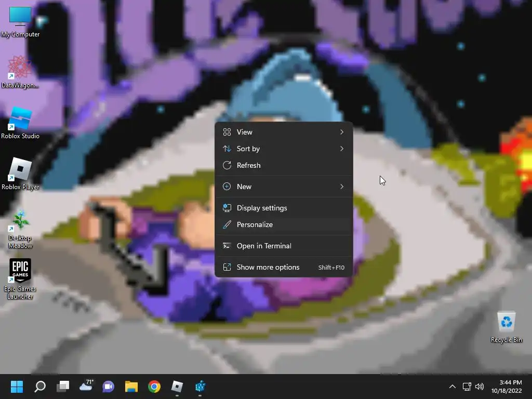
Task: Choose Personalize in the context menu
Action: pyautogui.click(x=284, y=224)
